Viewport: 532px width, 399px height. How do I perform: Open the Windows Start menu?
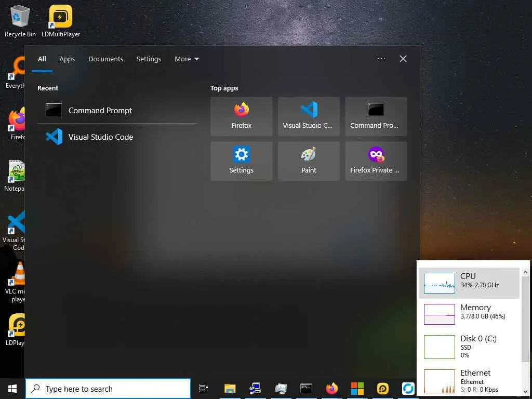[12, 389]
